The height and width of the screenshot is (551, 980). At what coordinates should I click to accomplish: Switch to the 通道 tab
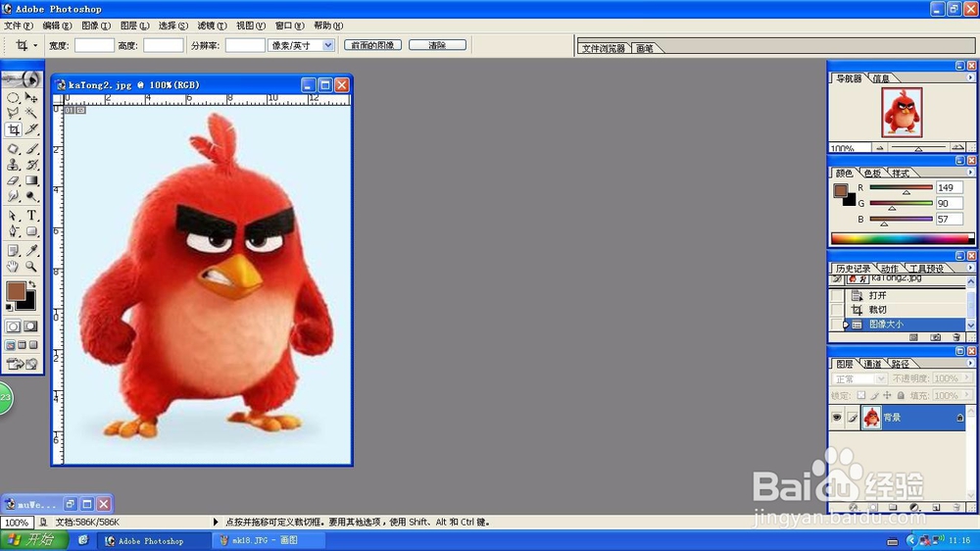pos(872,364)
